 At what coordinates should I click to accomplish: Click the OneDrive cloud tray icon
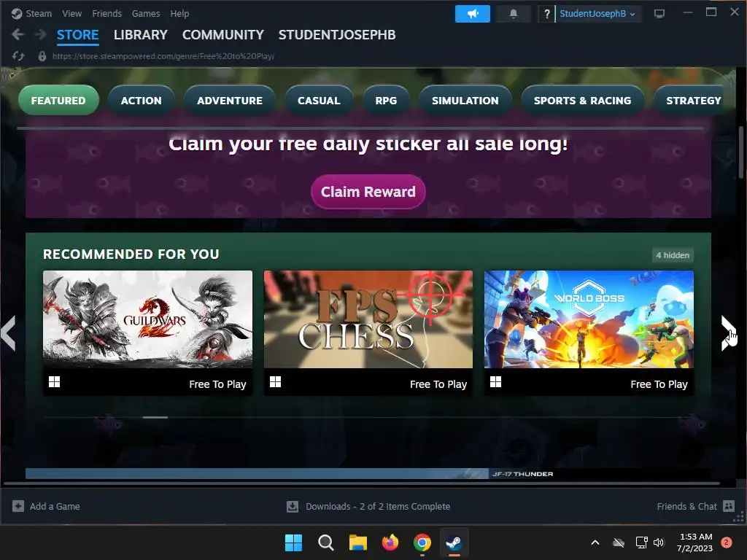tap(619, 542)
